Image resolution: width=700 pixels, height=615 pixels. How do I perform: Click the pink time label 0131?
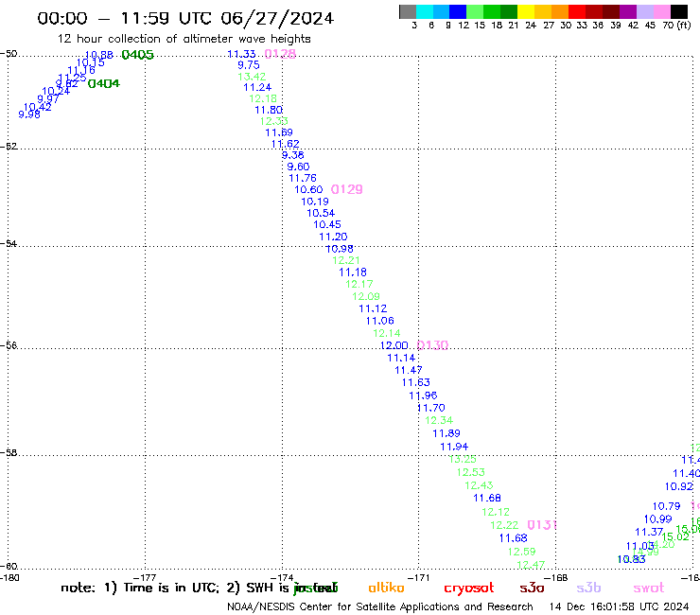[542, 525]
